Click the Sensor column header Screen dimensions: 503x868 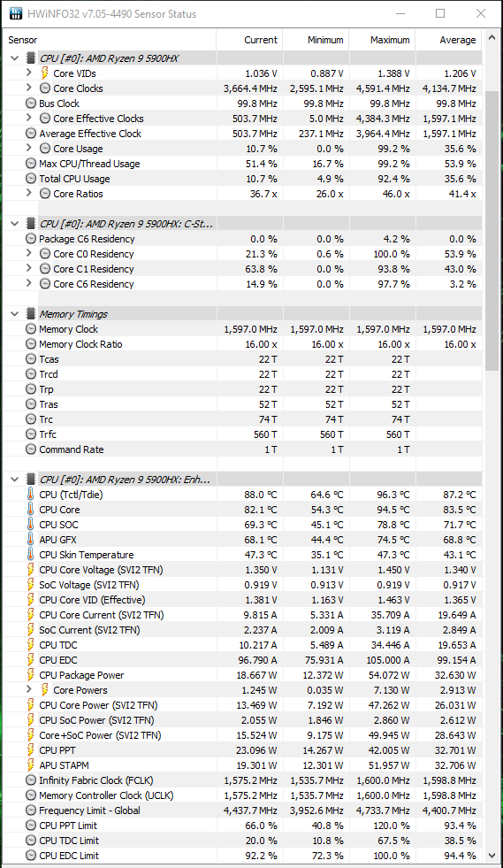111,40
